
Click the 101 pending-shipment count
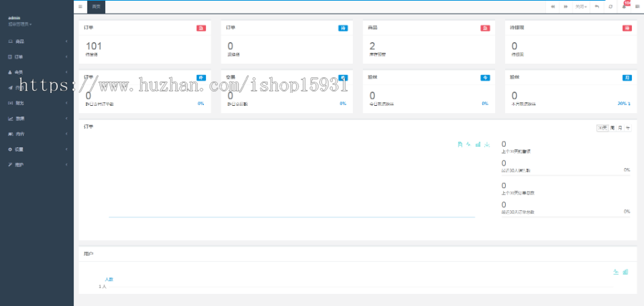[94, 46]
